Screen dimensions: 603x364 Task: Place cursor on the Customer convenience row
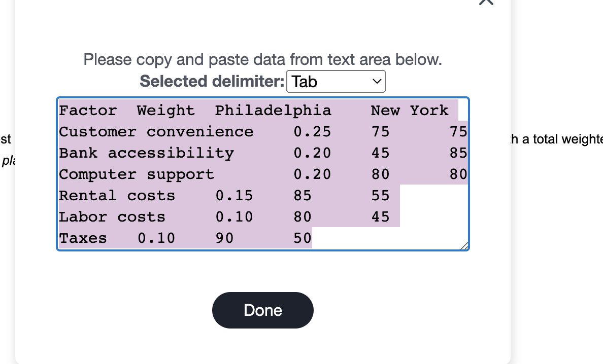[156, 131]
